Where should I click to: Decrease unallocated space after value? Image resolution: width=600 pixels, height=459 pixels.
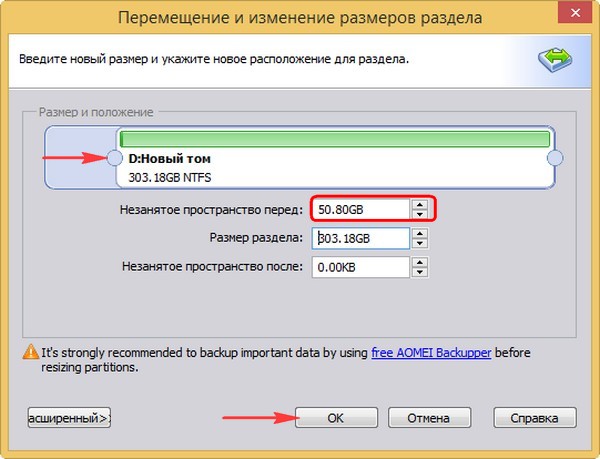420,272
